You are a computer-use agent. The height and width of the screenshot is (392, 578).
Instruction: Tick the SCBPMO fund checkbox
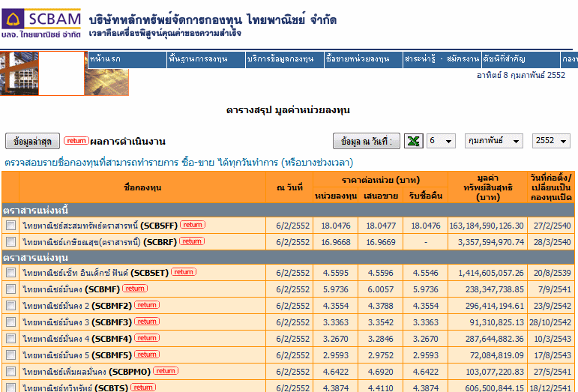pos(10,371)
